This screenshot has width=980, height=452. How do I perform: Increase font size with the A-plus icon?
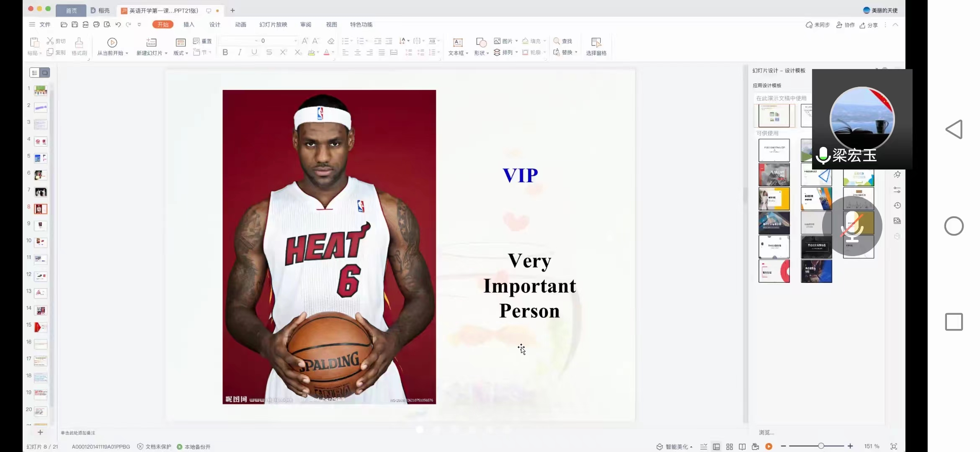pyautogui.click(x=305, y=41)
